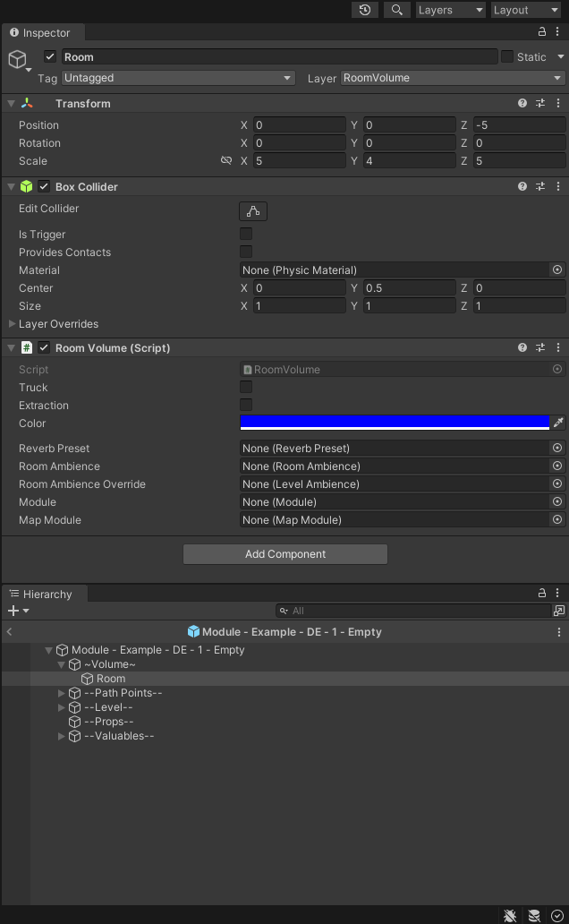Open Box Collider presets icon
The image size is (569, 924).
[540, 186]
